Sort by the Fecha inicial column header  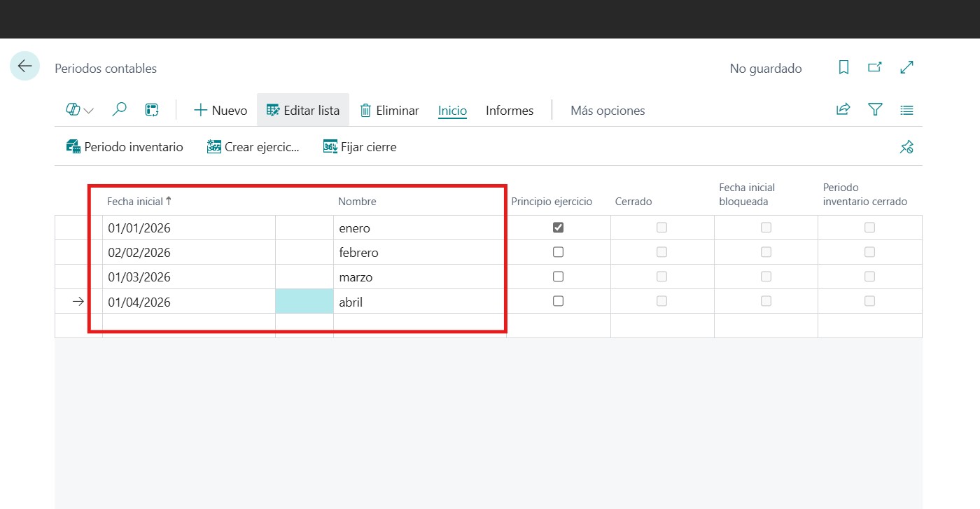coord(134,202)
